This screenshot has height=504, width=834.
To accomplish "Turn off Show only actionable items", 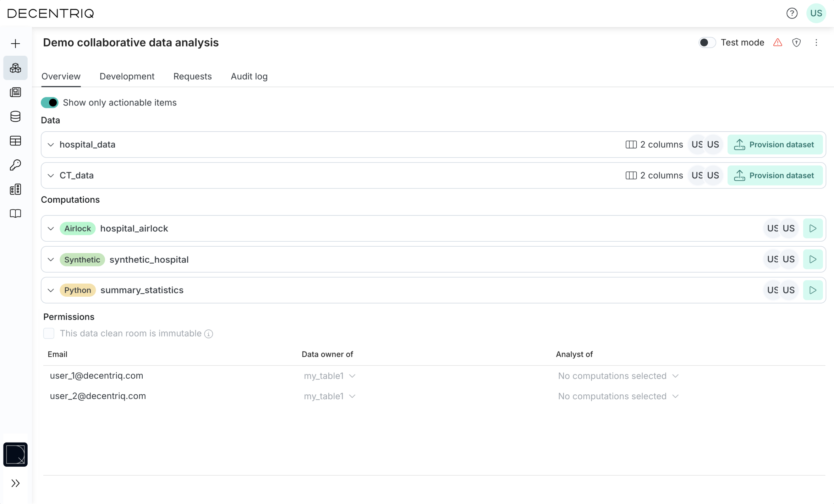I will click(50, 103).
